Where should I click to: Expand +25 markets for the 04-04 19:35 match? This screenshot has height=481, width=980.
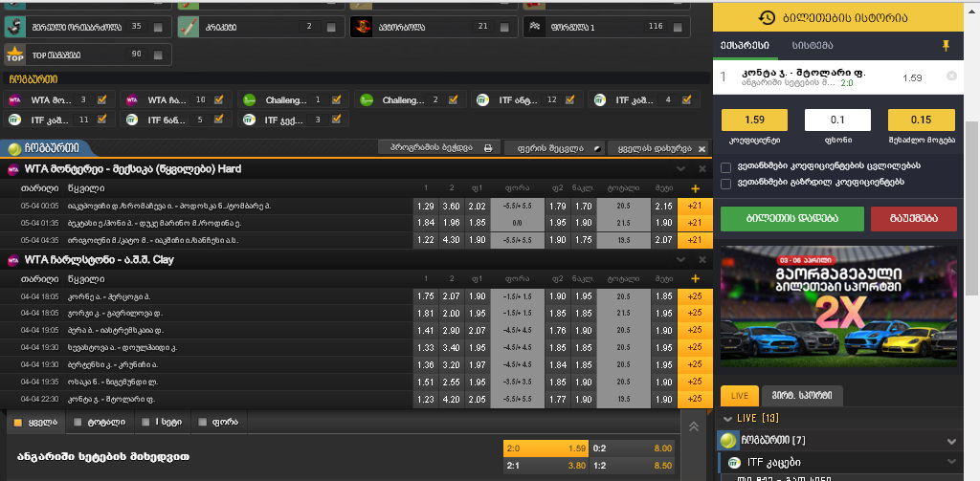tap(695, 382)
